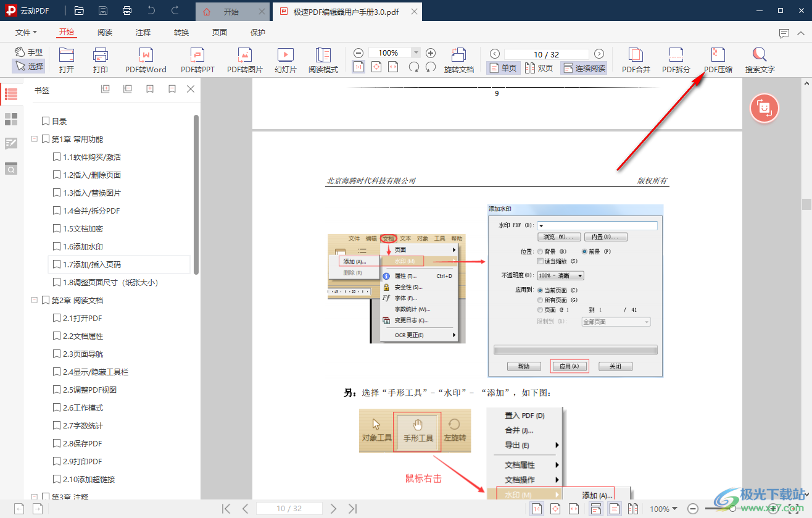Open the 文件 menu dropdown

click(x=26, y=33)
